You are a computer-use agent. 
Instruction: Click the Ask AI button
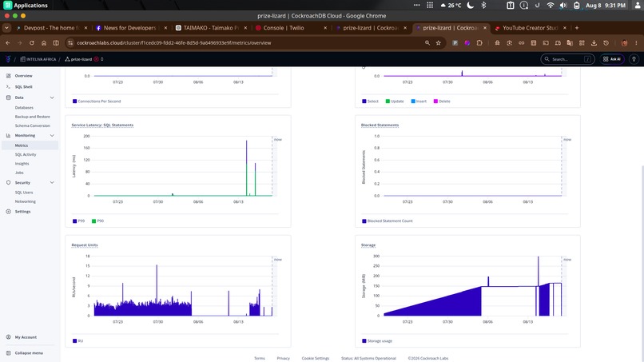coord(611,59)
